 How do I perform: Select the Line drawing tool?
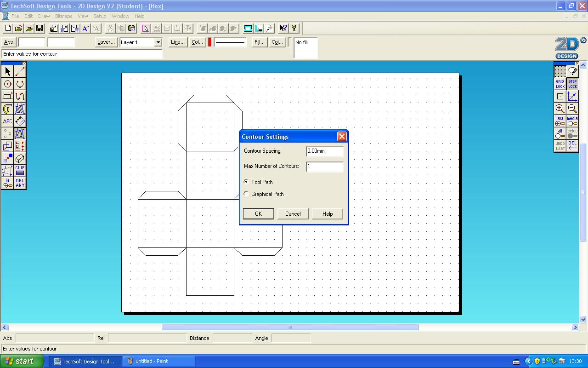19,71
